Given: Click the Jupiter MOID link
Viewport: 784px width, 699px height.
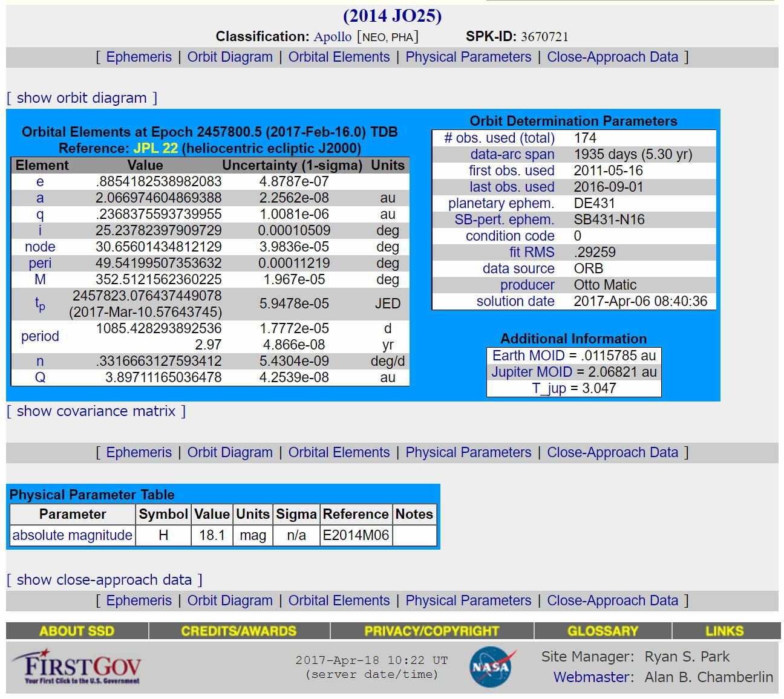Looking at the screenshot, I should pyautogui.click(x=532, y=372).
